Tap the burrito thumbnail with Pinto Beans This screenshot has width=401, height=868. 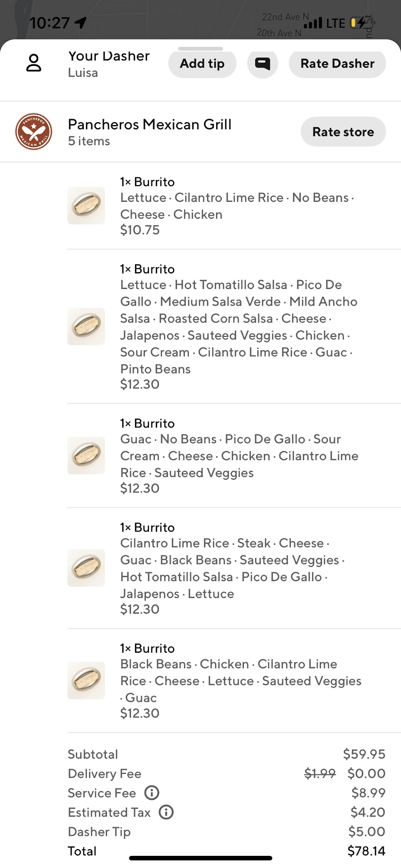click(x=86, y=326)
